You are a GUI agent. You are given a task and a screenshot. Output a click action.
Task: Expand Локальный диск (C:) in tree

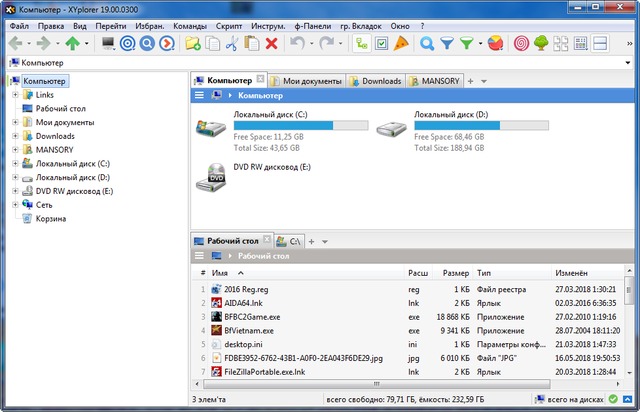click(x=15, y=163)
